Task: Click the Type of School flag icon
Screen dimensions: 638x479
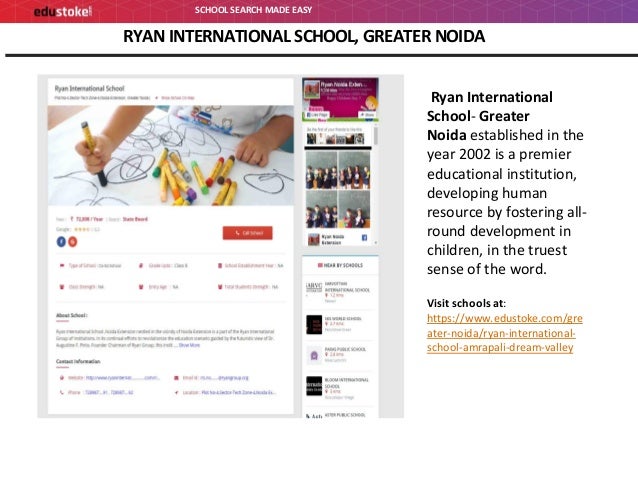Action: 62,266
